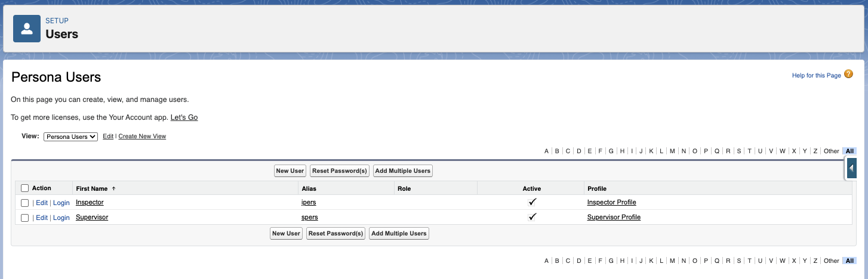
Task: Open Help for this Page link
Action: pyautogui.click(x=816, y=76)
